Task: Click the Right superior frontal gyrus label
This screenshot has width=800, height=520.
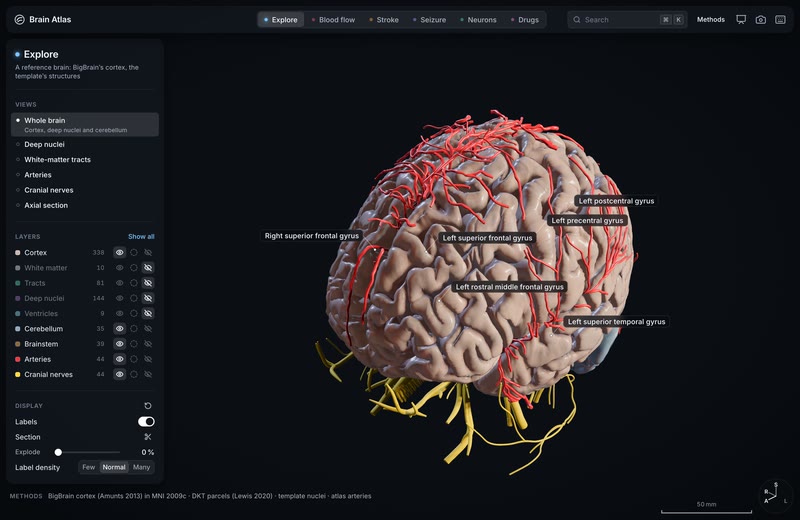Action: click(311, 236)
